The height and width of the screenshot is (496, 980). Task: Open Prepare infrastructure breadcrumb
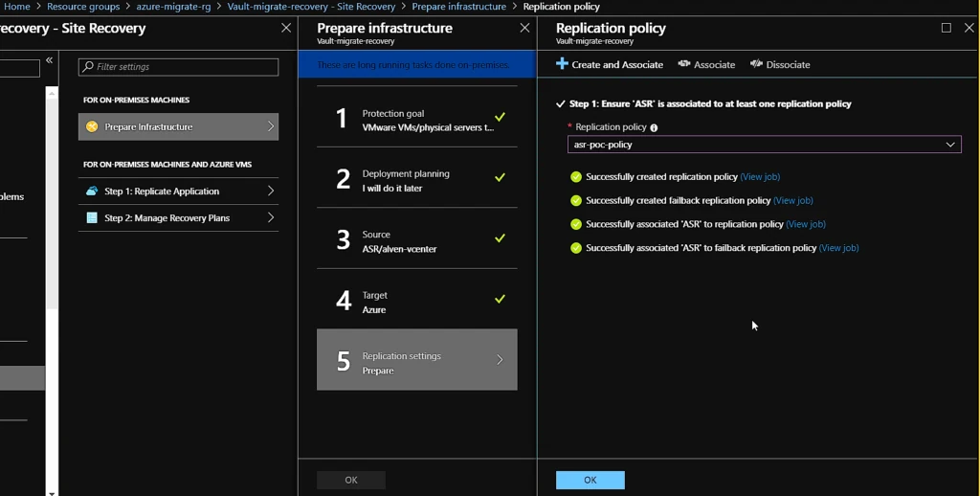(459, 7)
